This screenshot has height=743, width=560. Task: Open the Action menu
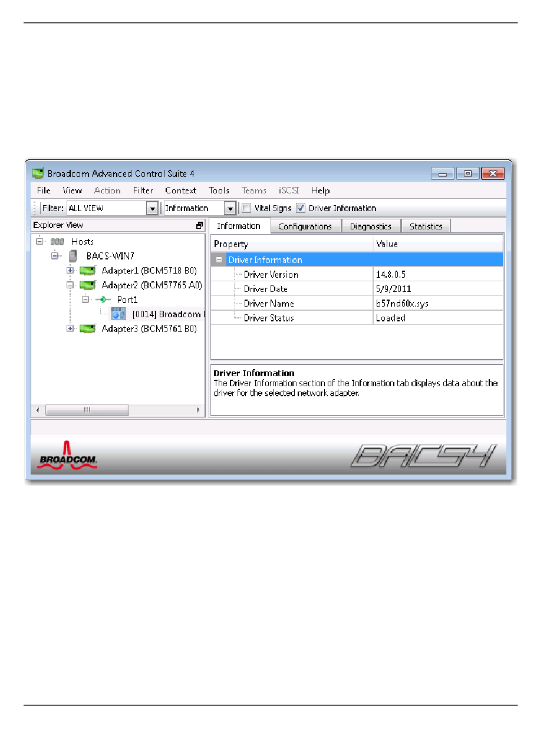point(107,190)
